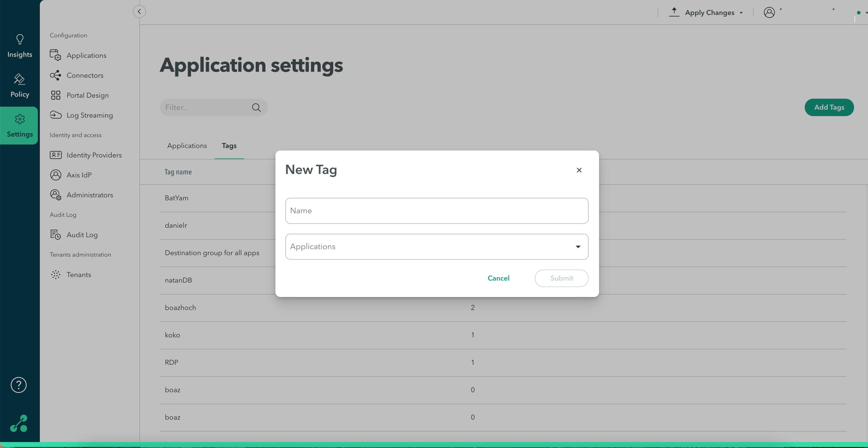The image size is (868, 448).
Task: Open the Policy section
Action: pyautogui.click(x=19, y=86)
